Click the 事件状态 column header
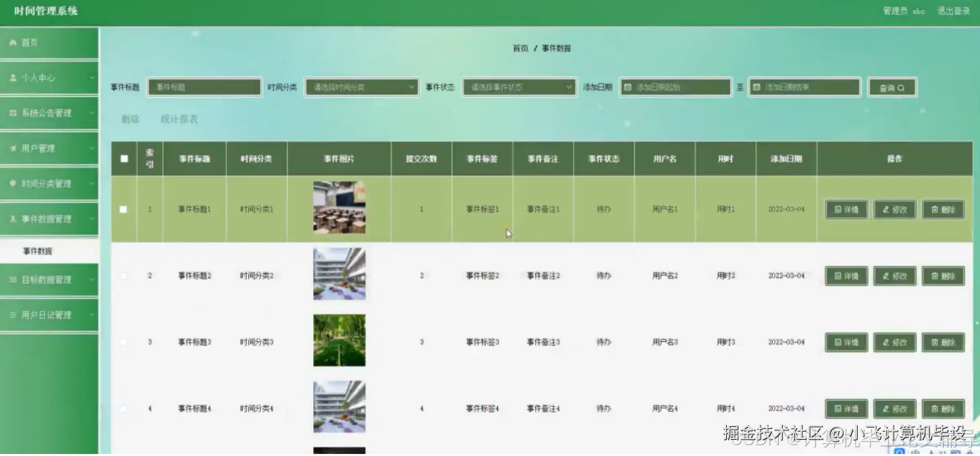 (603, 159)
